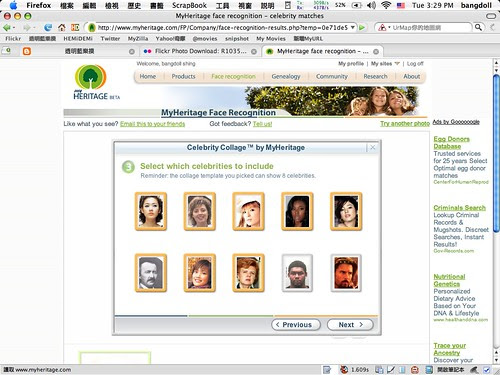This screenshot has width=500, height=375.
Task: Open the Flickr bookmark
Action: 13,39
